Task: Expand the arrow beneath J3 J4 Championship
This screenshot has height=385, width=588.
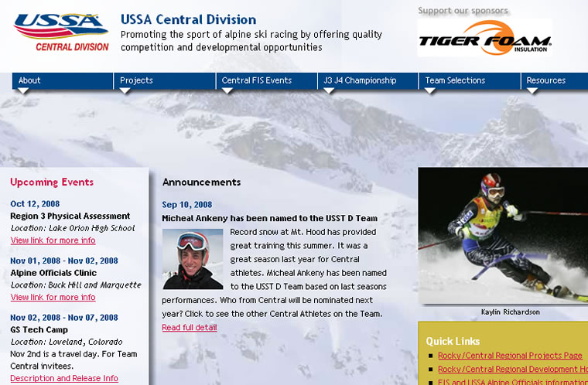Action: pyautogui.click(x=329, y=90)
